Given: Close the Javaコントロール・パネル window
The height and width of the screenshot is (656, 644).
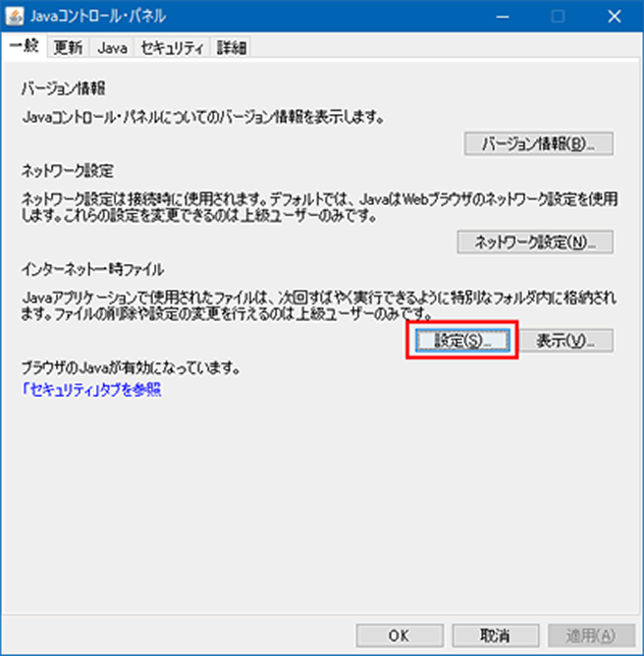Looking at the screenshot, I should (x=614, y=17).
